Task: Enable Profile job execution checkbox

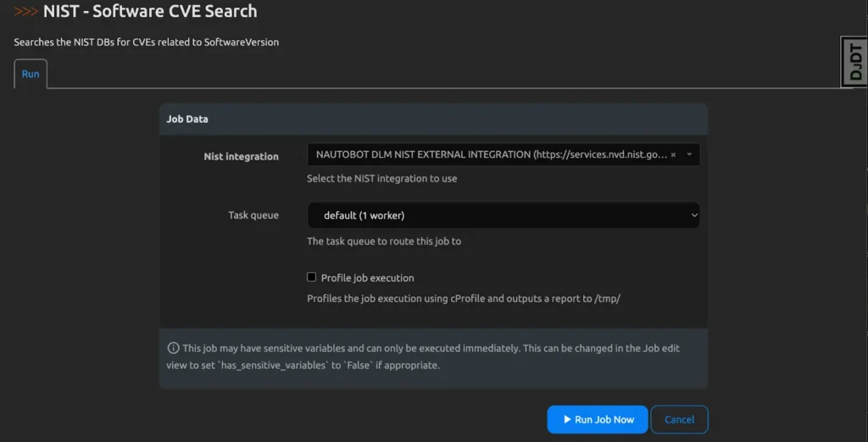Action: point(312,277)
